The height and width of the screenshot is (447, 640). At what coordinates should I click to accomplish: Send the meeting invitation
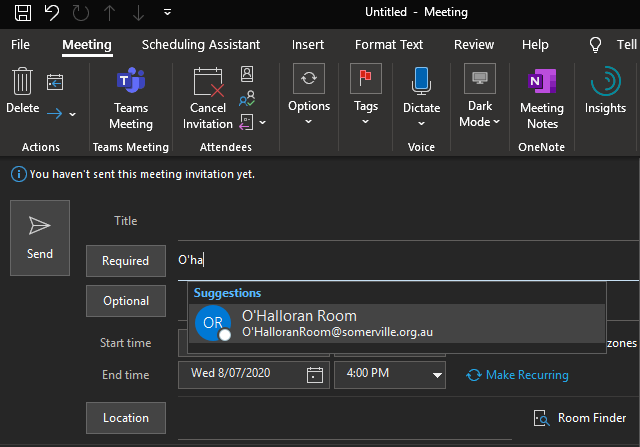point(40,238)
